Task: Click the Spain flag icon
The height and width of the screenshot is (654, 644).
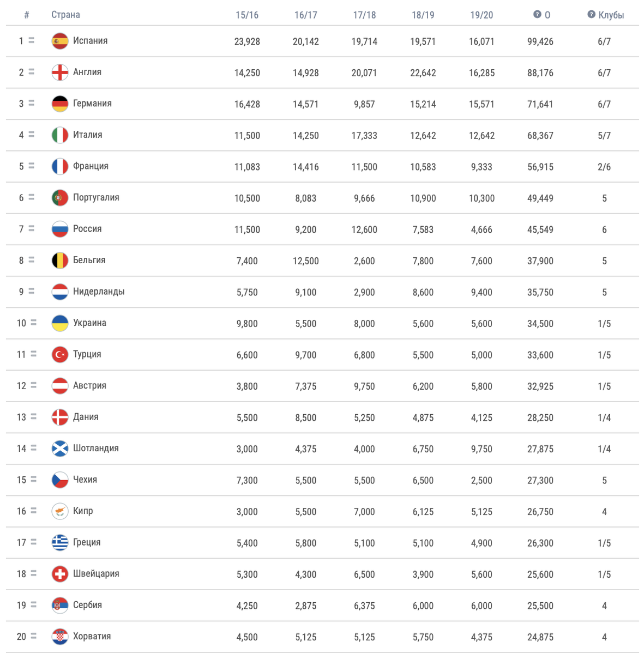Action: (x=60, y=41)
